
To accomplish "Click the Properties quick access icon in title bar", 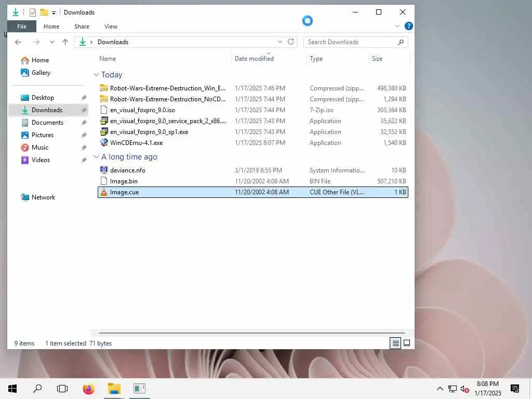I will [x=33, y=12].
